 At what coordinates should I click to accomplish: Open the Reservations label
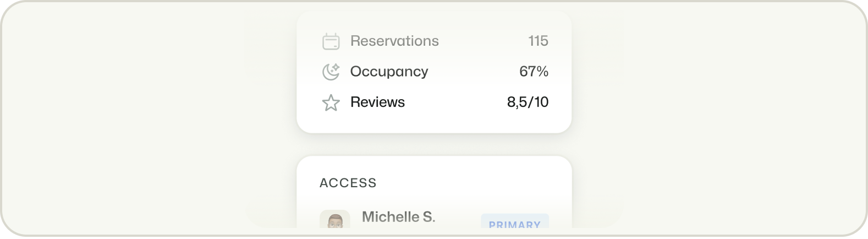tap(394, 41)
